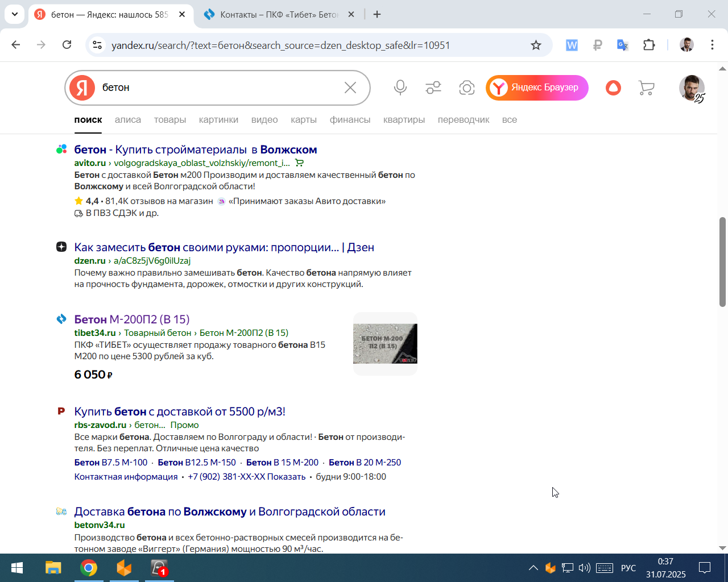
Task: Click the avito.ru domain link
Action: coord(90,163)
